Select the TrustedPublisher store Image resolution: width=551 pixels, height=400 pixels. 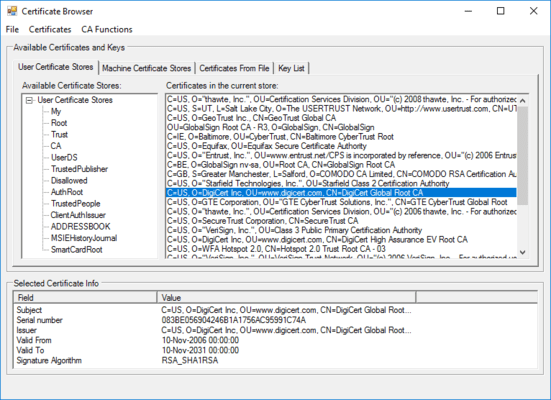tap(79, 169)
